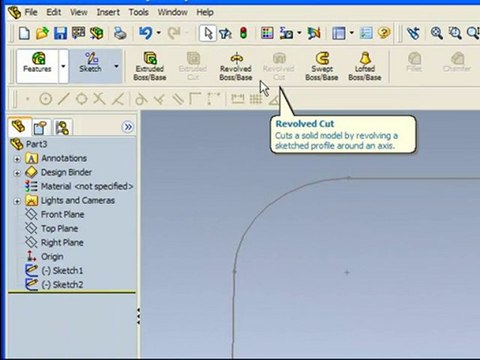
Task: Open the View menu
Action: [79, 12]
